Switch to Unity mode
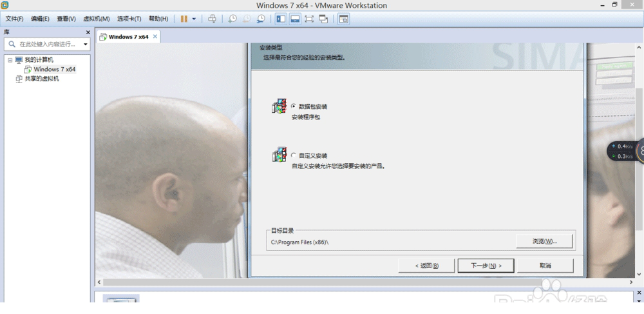Image resolution: width=644 pixels, height=314 pixels. [x=324, y=19]
